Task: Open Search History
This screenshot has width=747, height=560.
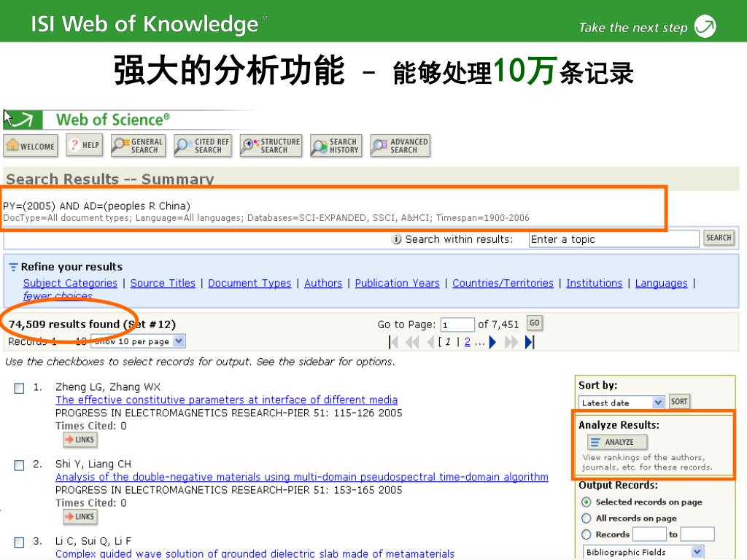Action: [336, 146]
